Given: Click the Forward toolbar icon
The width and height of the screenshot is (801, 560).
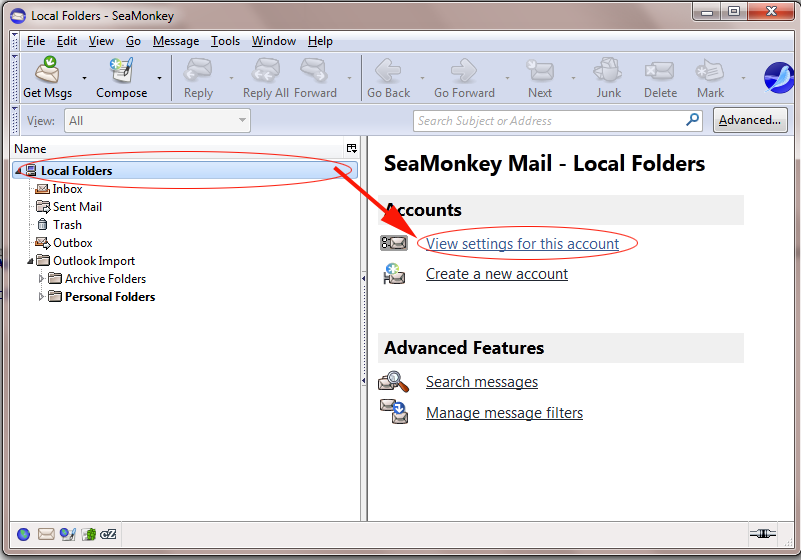Looking at the screenshot, I should 315,70.
